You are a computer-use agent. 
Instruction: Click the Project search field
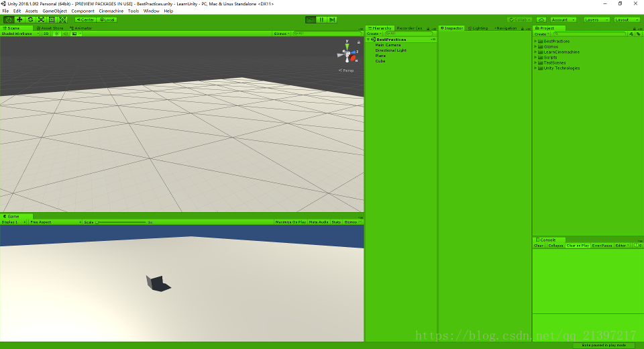[x=590, y=34]
